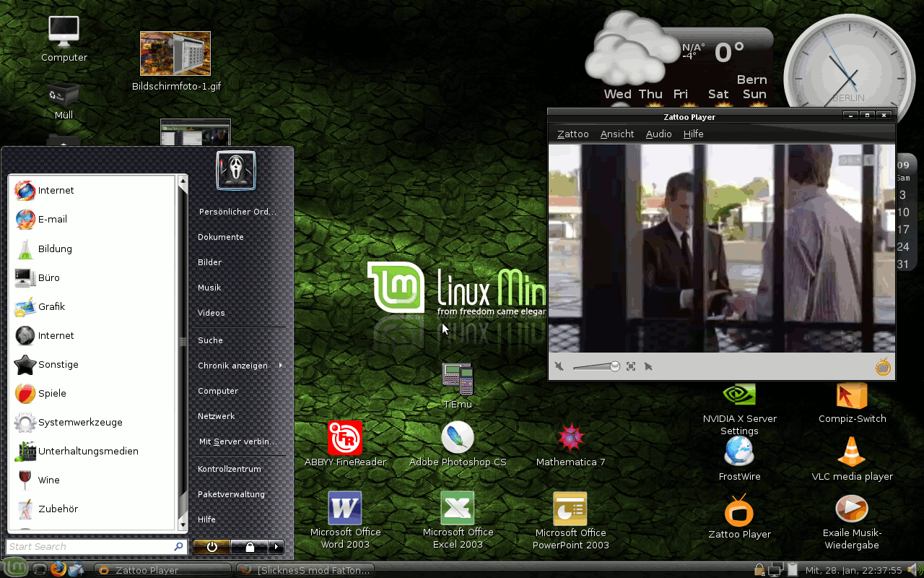Click Start Search field in menu
This screenshot has height=578, width=924.
click(x=95, y=547)
